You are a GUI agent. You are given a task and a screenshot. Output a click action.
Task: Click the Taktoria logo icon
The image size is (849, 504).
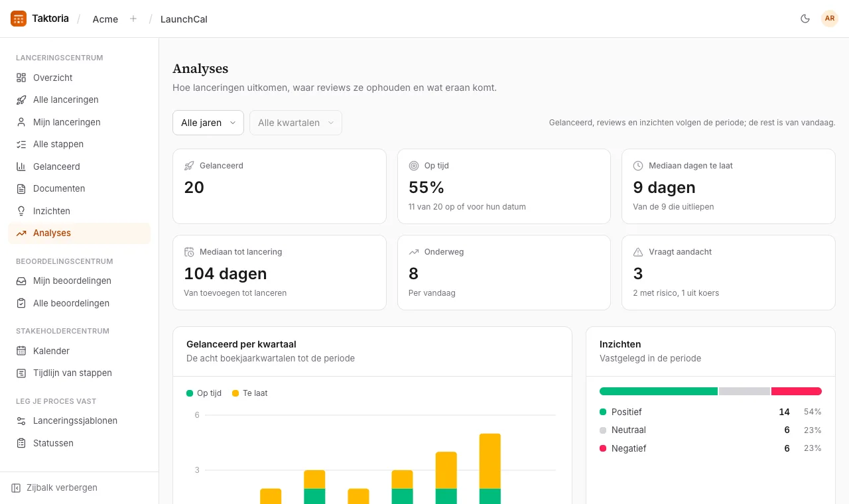pyautogui.click(x=19, y=19)
